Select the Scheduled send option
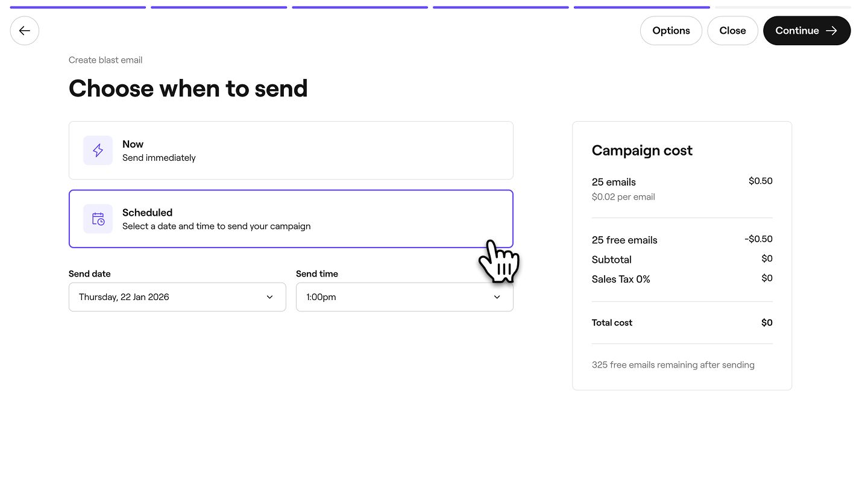The image size is (868, 482). [291, 219]
